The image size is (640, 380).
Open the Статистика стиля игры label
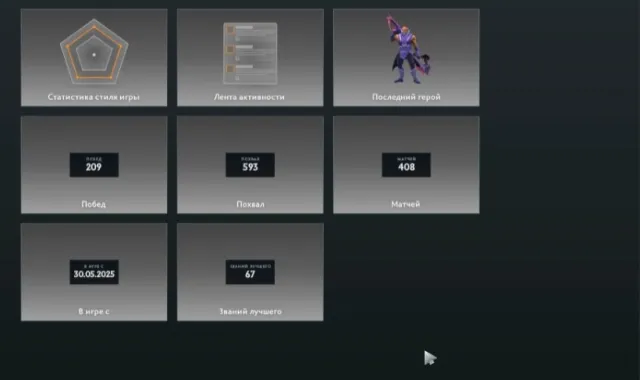click(93, 97)
